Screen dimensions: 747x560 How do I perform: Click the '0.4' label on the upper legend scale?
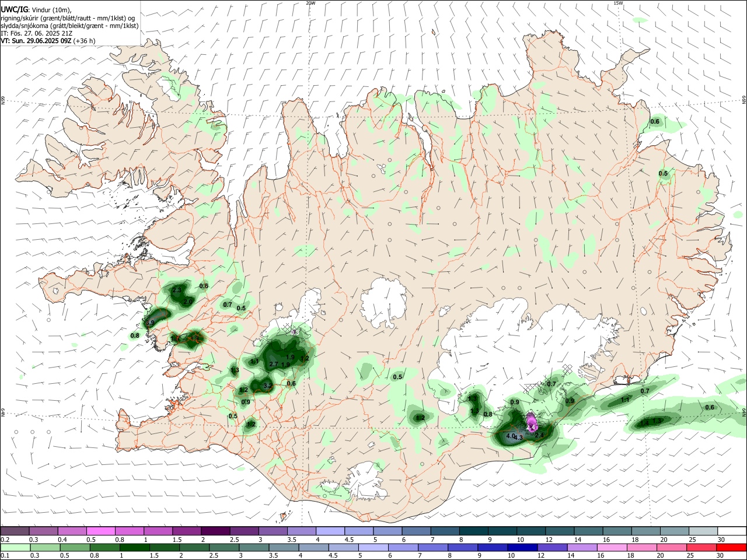tap(62, 540)
